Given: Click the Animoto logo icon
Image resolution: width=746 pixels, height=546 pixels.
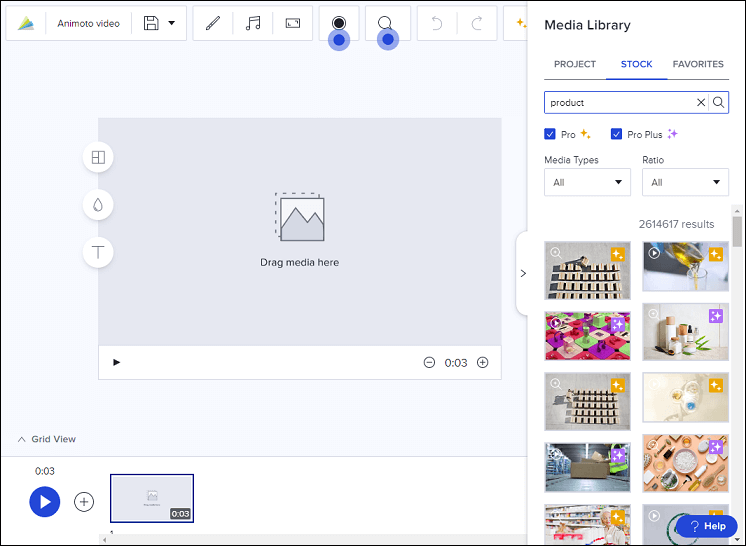Looking at the screenshot, I should (26, 23).
